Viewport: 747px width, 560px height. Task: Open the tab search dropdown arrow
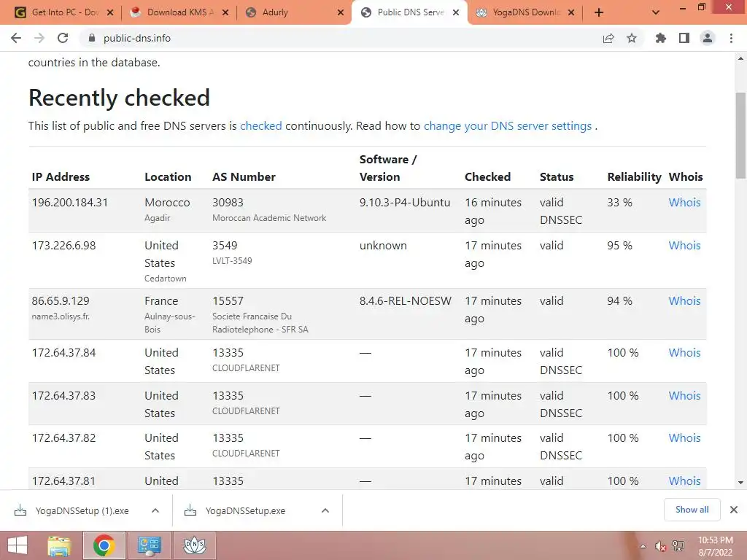[656, 12]
